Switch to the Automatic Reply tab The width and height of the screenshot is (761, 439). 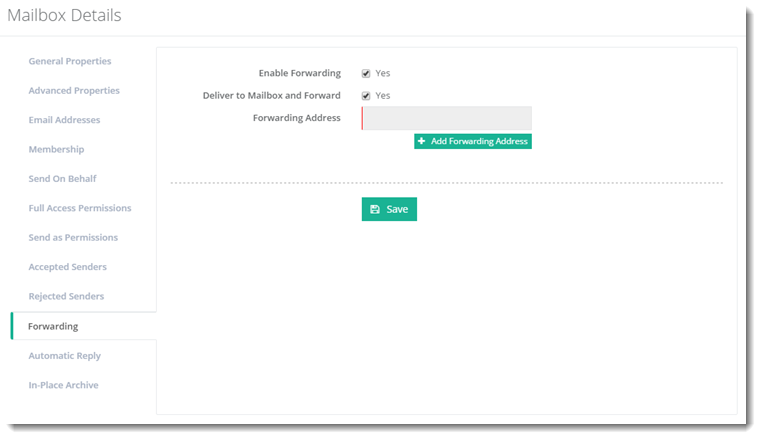tap(64, 356)
